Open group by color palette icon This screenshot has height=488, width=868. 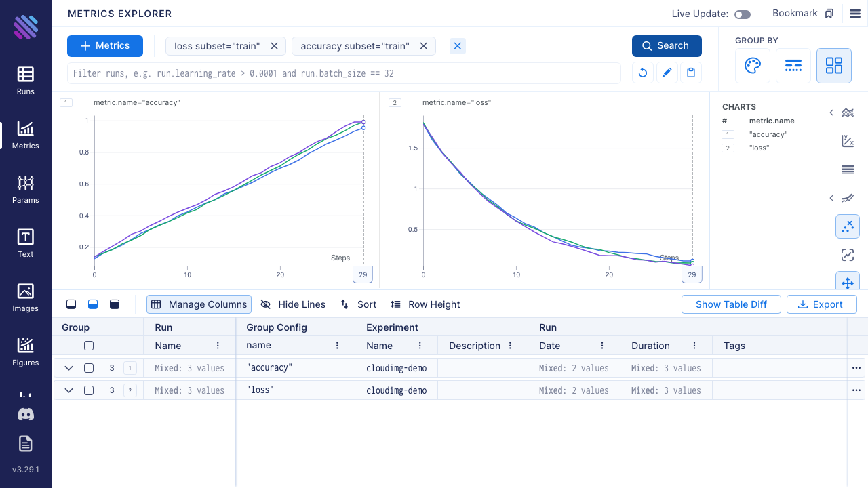(753, 66)
